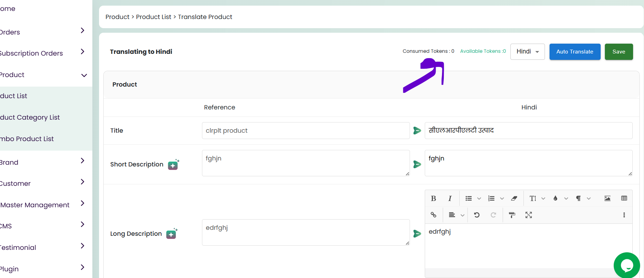Click the format painter icon
This screenshot has height=278, width=644.
pos(512,215)
